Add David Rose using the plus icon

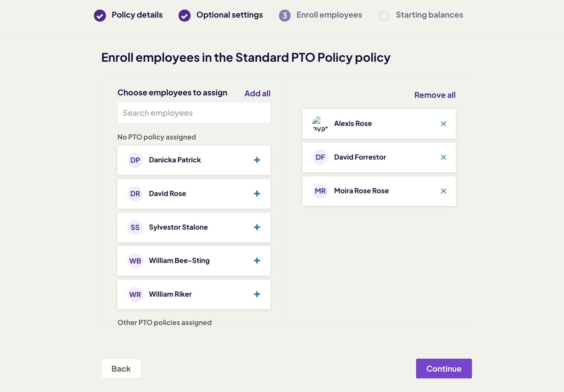257,194
